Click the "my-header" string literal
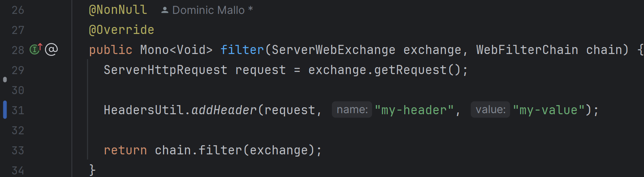The image size is (644, 177). (414, 110)
